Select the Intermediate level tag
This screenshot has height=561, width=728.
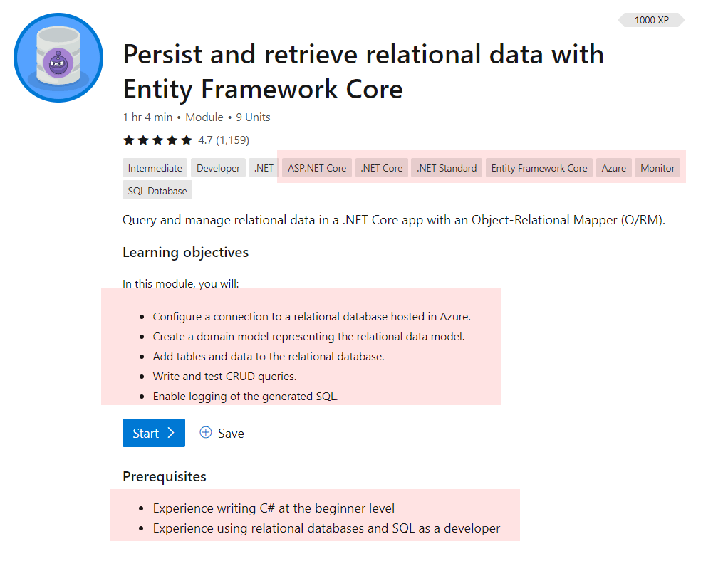[155, 167]
